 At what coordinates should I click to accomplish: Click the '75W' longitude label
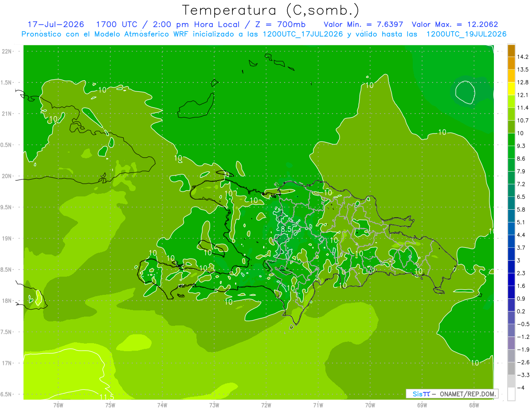(x=110, y=405)
